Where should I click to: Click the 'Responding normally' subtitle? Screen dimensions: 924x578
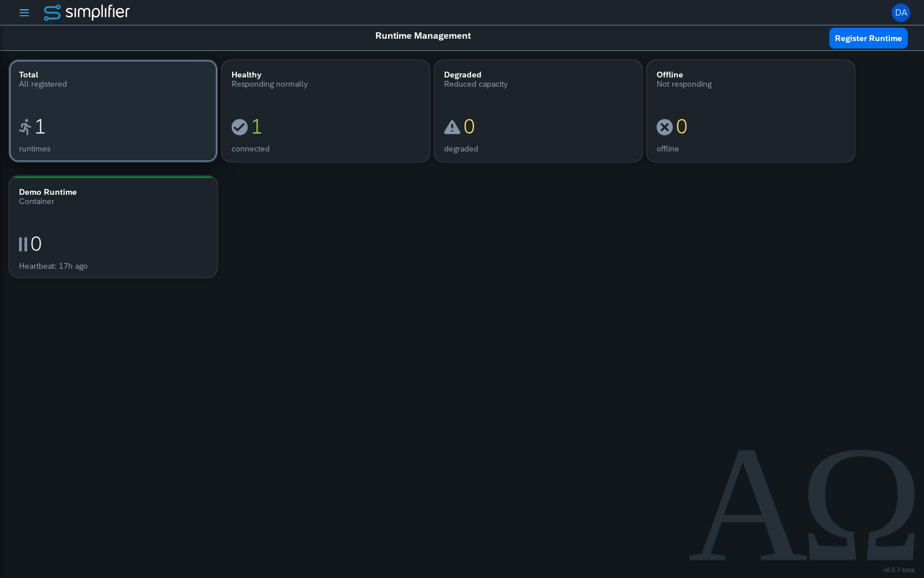click(x=270, y=84)
